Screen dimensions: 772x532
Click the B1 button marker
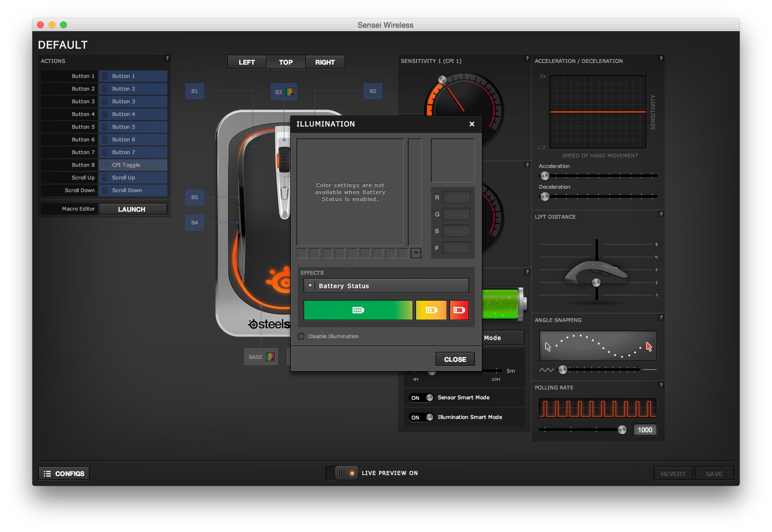pos(194,91)
